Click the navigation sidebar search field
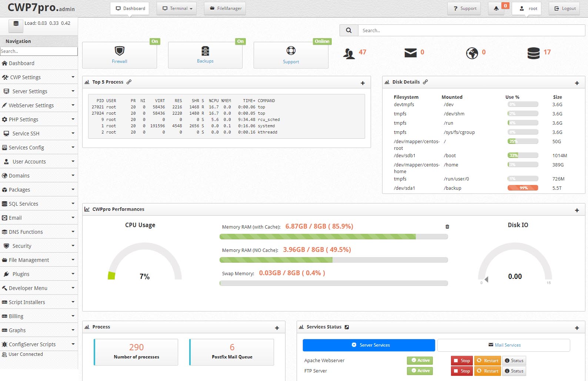Viewport: 588px width, 381px height. click(x=39, y=51)
